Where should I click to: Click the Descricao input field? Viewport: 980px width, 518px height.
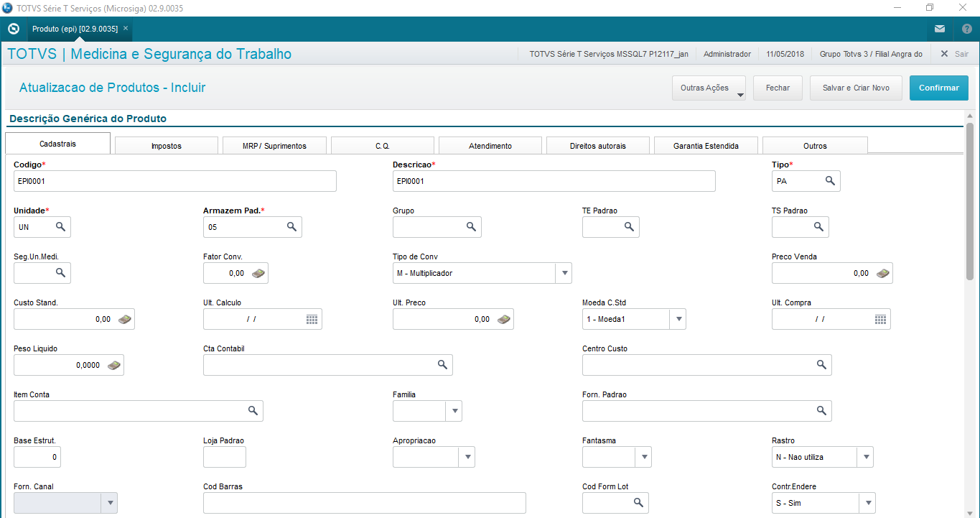coord(554,181)
